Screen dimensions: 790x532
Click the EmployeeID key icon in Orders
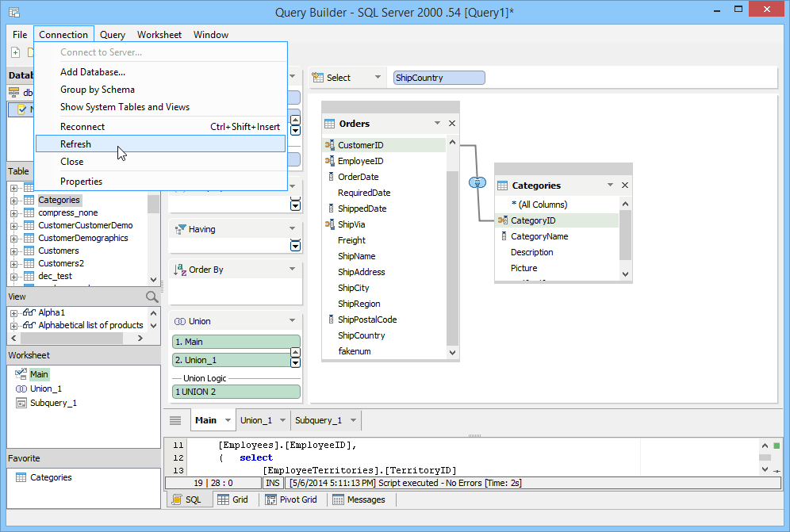tap(329, 161)
